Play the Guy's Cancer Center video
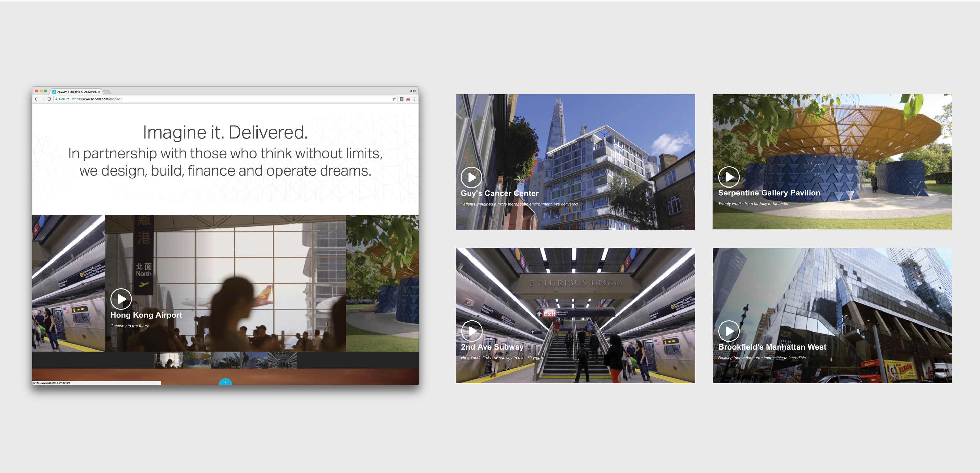Screen dimensions: 980x473 click(x=471, y=177)
